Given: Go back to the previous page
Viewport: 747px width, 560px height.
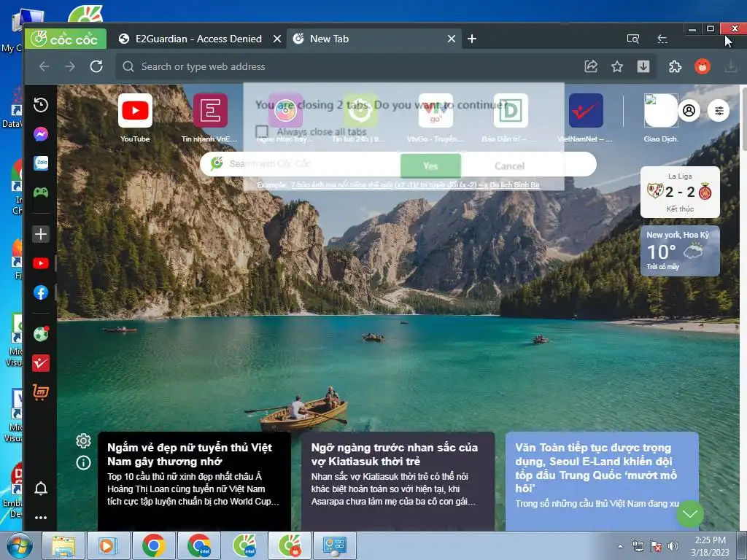Looking at the screenshot, I should pos(44,66).
